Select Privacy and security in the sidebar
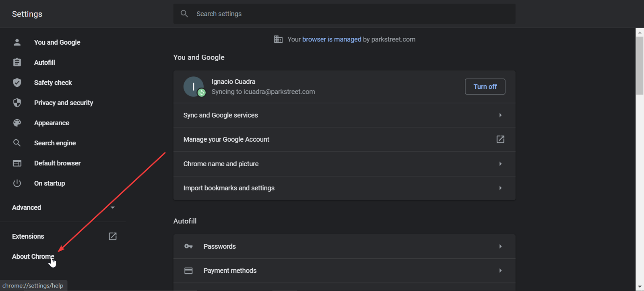Image resolution: width=644 pixels, height=291 pixels. point(63,103)
